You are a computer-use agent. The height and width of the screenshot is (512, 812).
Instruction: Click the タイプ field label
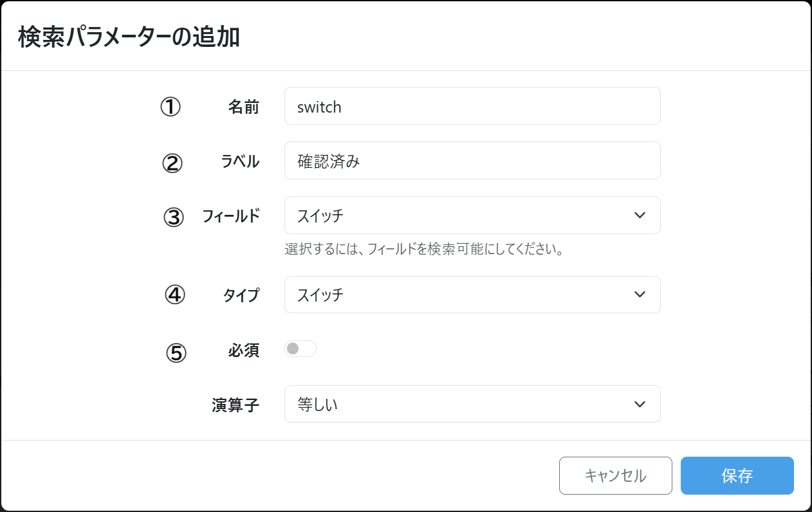pos(241,295)
